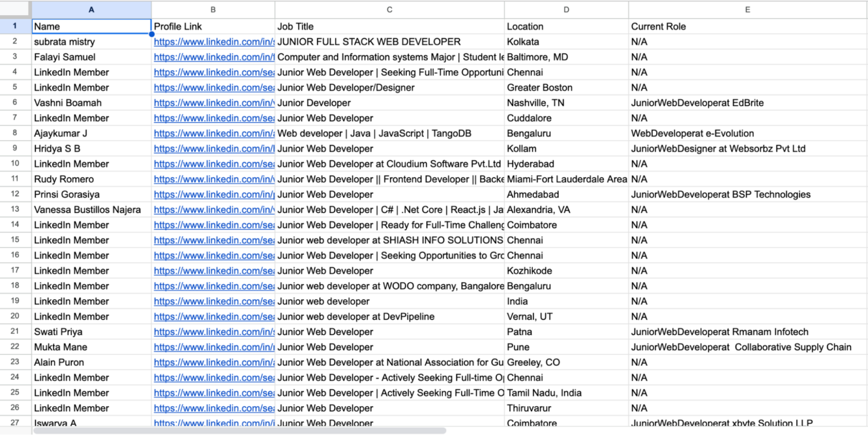
Task: Click the horizontal scrollbar at bottom
Action: click(240, 431)
